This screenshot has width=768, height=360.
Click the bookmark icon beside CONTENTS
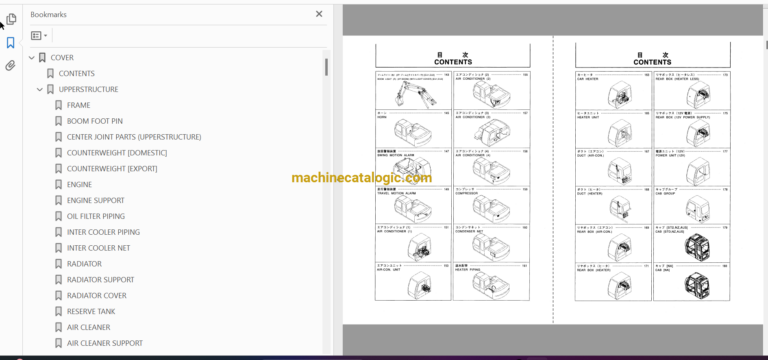50,73
